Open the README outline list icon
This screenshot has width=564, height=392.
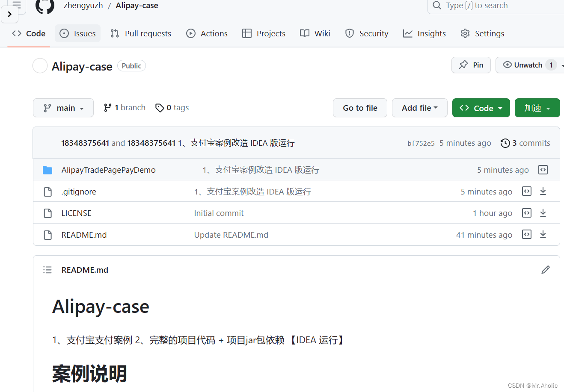click(47, 270)
